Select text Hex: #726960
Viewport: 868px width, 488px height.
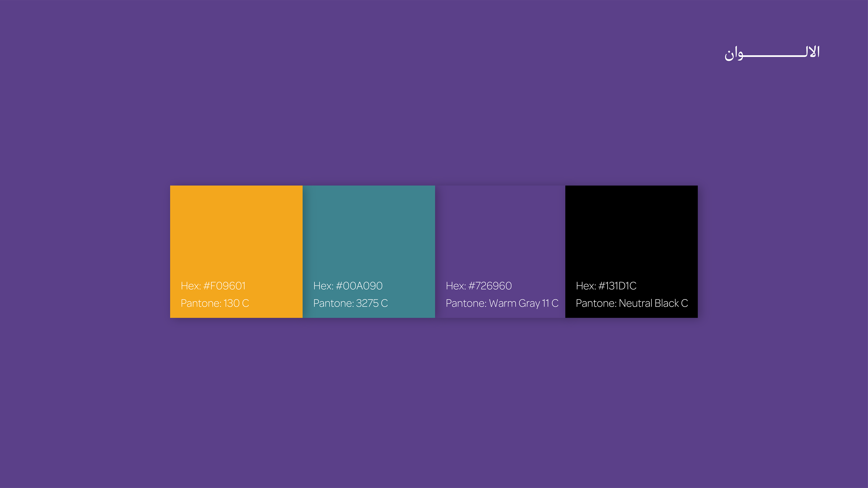pyautogui.click(x=479, y=286)
